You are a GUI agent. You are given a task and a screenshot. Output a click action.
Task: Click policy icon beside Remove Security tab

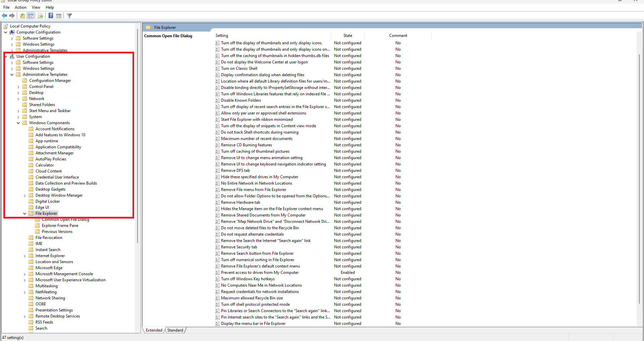(217, 247)
